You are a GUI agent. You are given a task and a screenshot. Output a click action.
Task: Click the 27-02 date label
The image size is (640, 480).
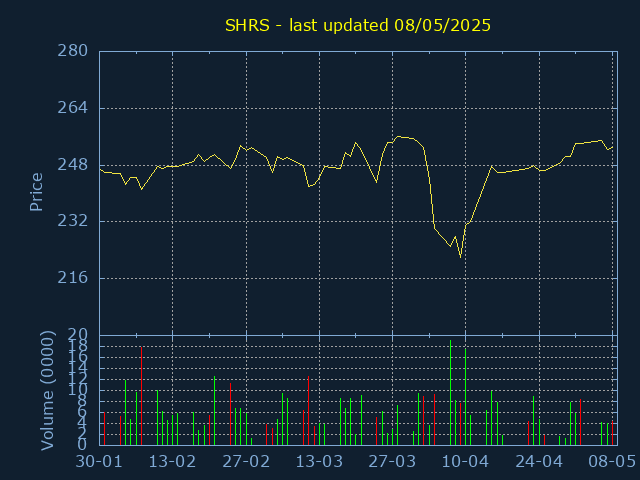(246, 462)
